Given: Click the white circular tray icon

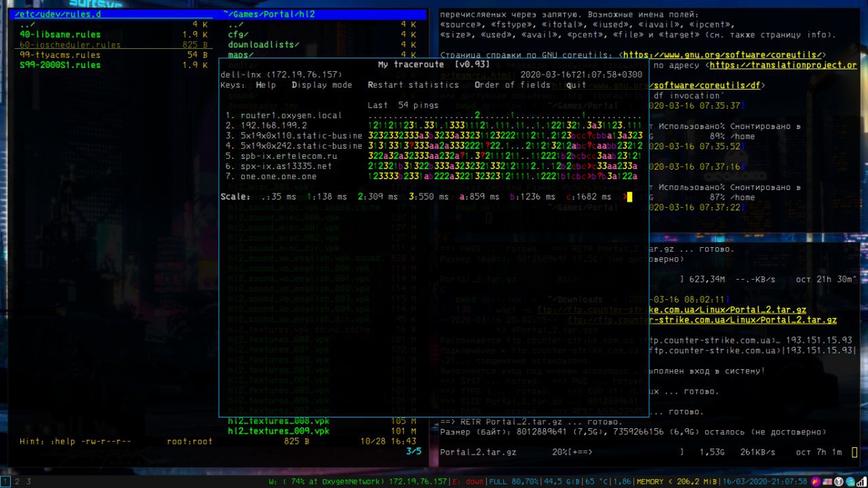Looking at the screenshot, I should pyautogui.click(x=839, y=481).
